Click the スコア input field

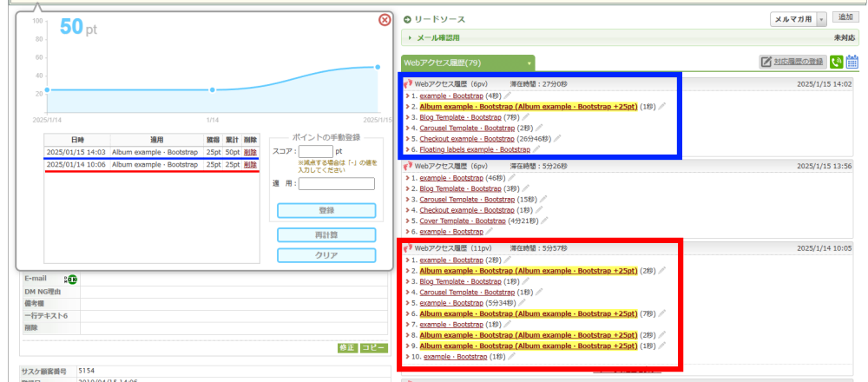click(x=315, y=151)
